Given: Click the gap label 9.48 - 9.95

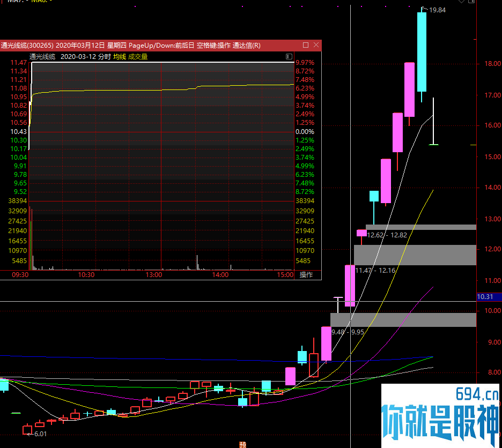Looking at the screenshot, I should click(x=348, y=332).
